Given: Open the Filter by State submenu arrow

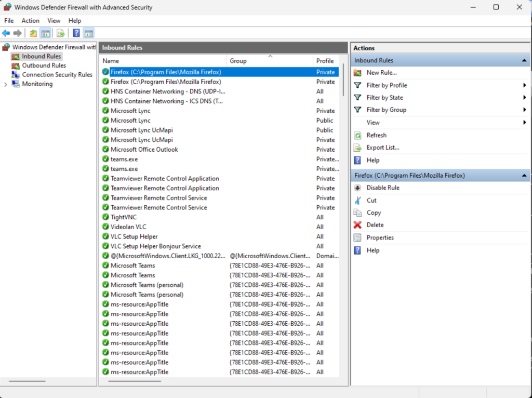Looking at the screenshot, I should pos(525,97).
